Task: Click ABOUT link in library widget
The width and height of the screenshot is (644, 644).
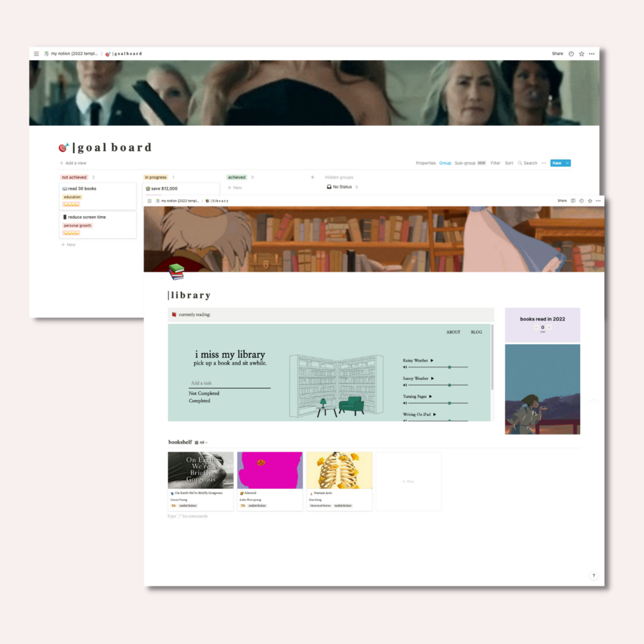Action: pos(453,332)
